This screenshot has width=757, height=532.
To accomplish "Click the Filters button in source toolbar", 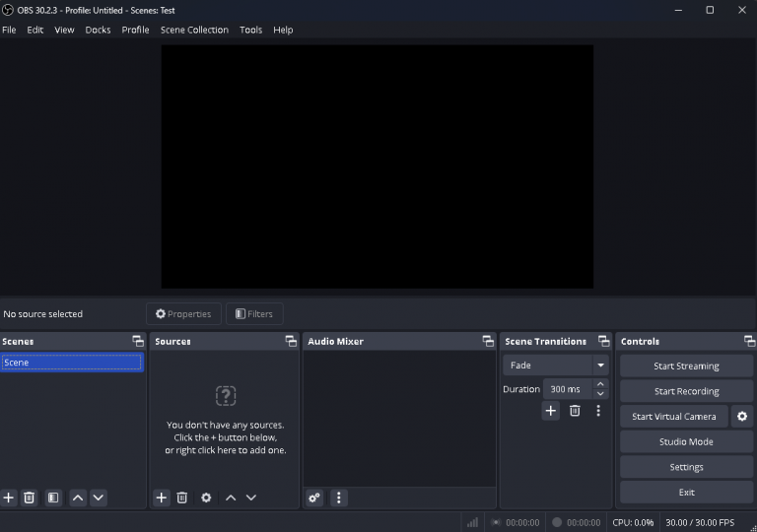I will tap(254, 314).
